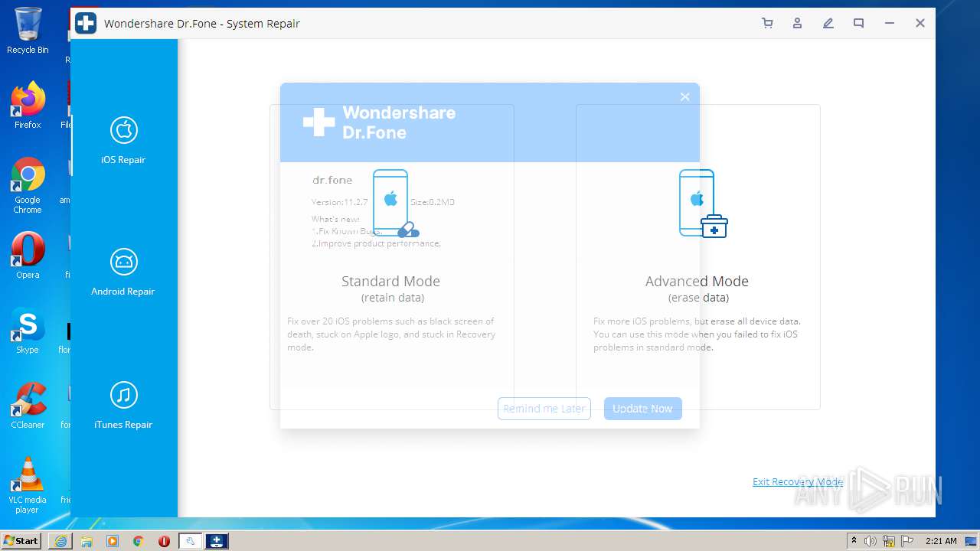Open the iOS Repair section

pos(123,141)
